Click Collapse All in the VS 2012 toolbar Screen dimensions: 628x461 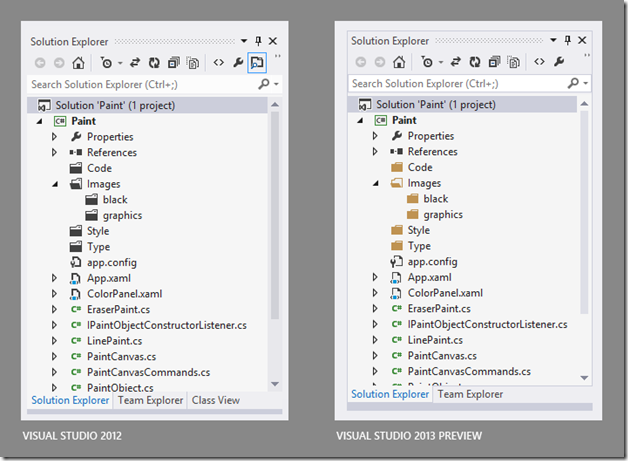(x=172, y=63)
